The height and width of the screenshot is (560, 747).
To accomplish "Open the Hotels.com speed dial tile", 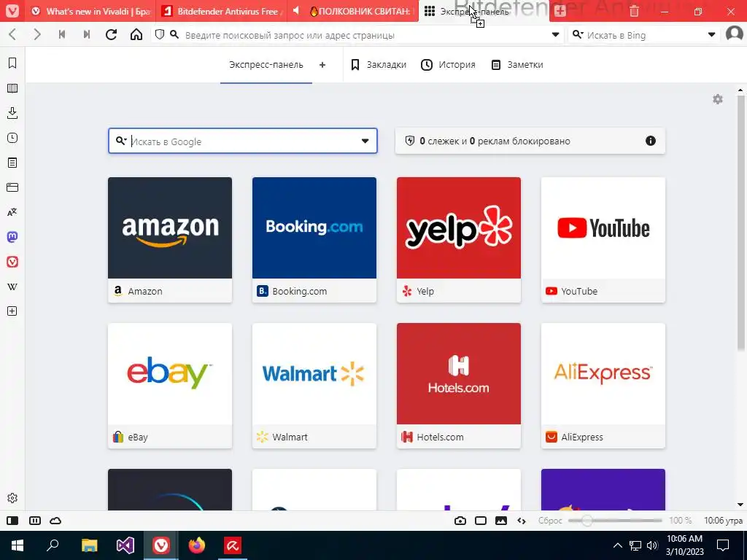I will [459, 386].
